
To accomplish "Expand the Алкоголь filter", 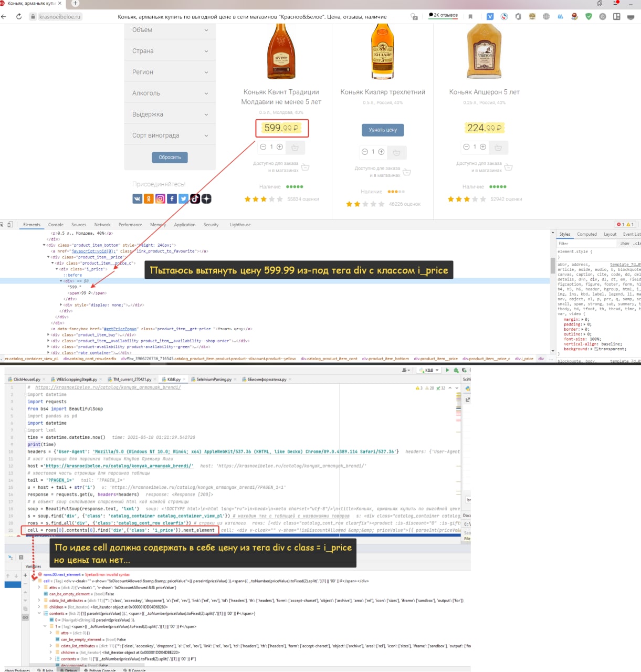I will tap(170, 93).
